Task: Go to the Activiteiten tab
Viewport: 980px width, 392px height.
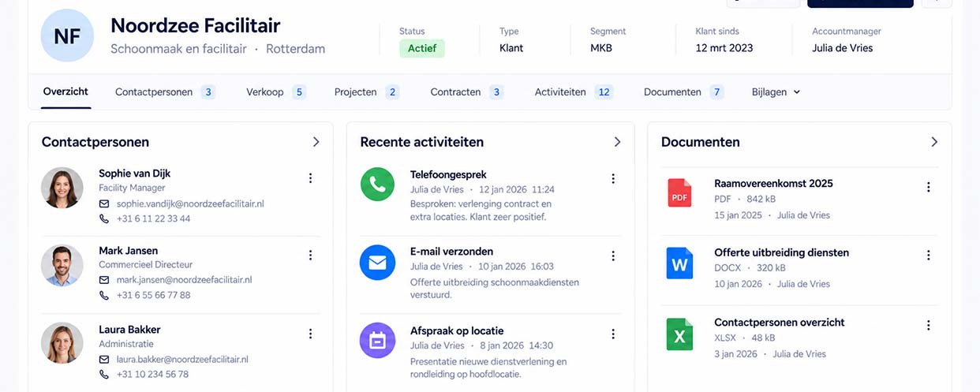Action: tap(574, 91)
